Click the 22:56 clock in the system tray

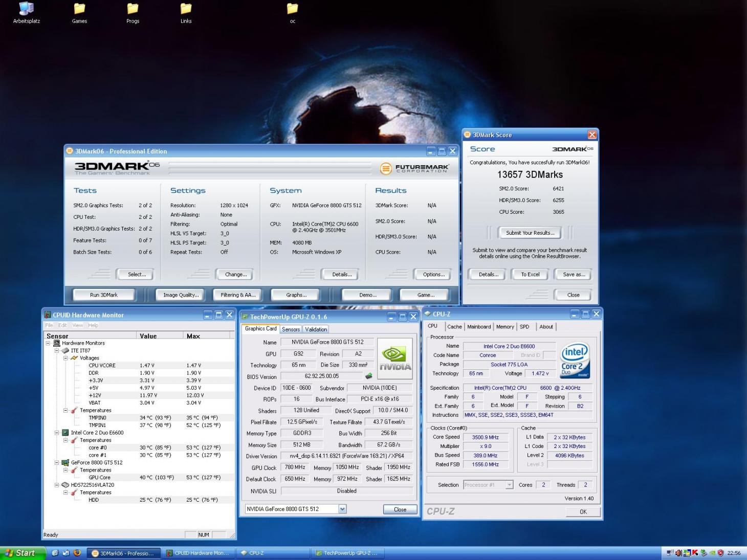[x=734, y=553]
